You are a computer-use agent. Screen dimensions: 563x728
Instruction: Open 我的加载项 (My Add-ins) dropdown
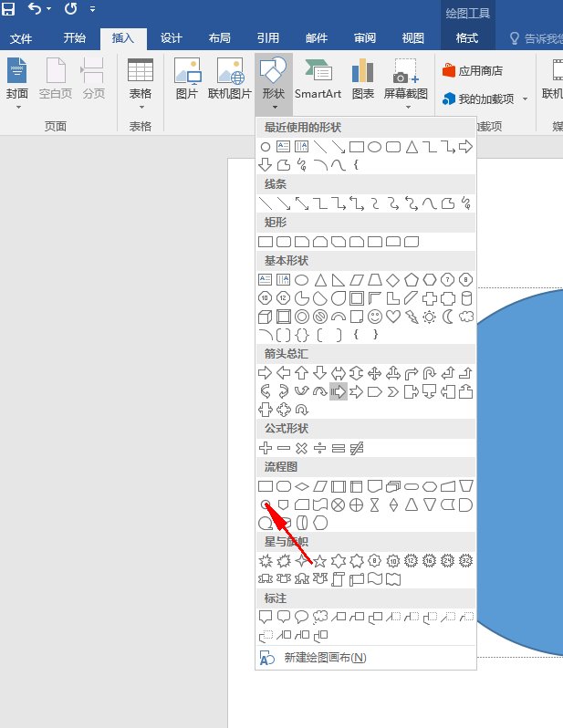click(x=485, y=99)
